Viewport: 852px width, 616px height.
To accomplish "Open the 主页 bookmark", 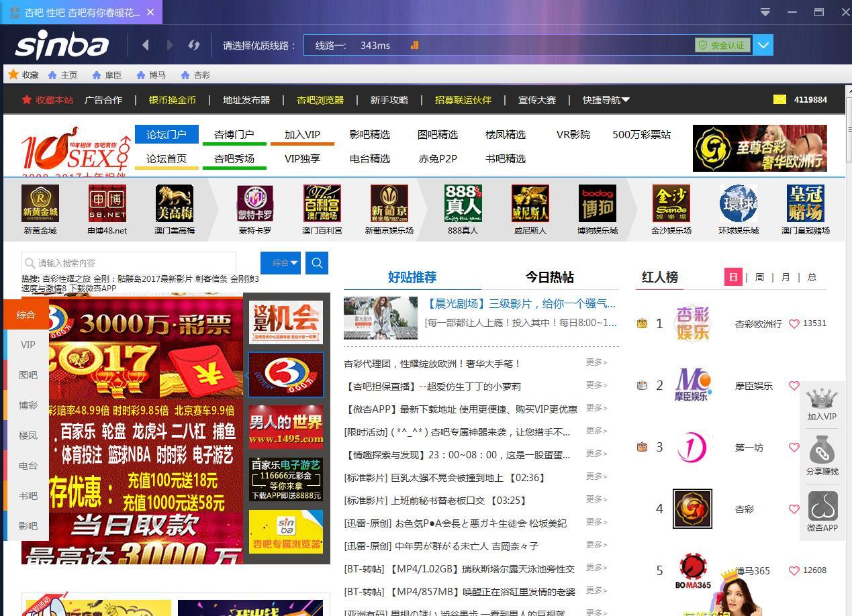I will tap(62, 75).
